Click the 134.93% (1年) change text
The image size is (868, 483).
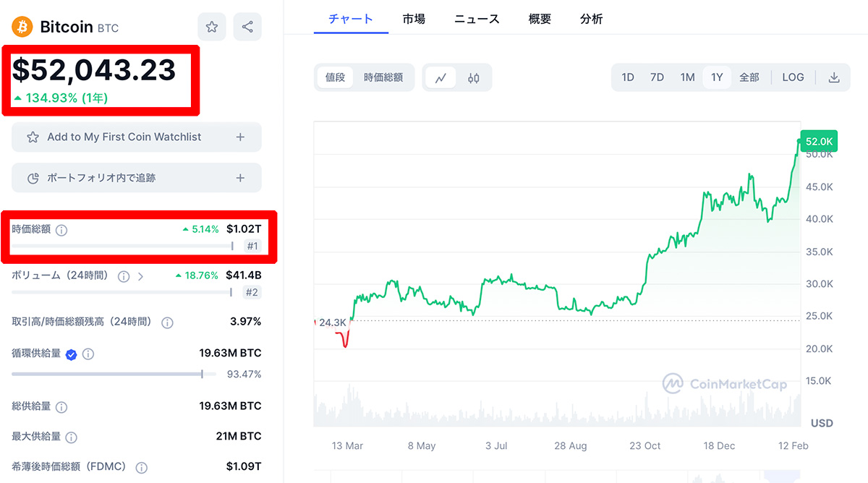pyautogui.click(x=67, y=98)
